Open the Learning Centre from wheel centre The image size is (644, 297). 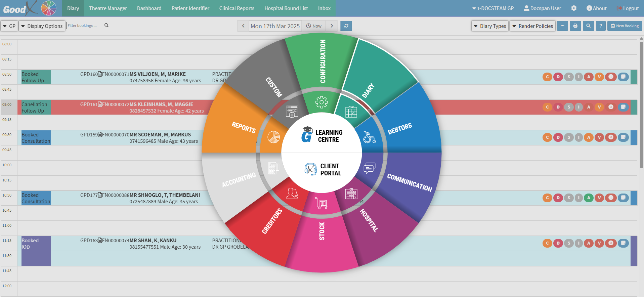(322, 136)
